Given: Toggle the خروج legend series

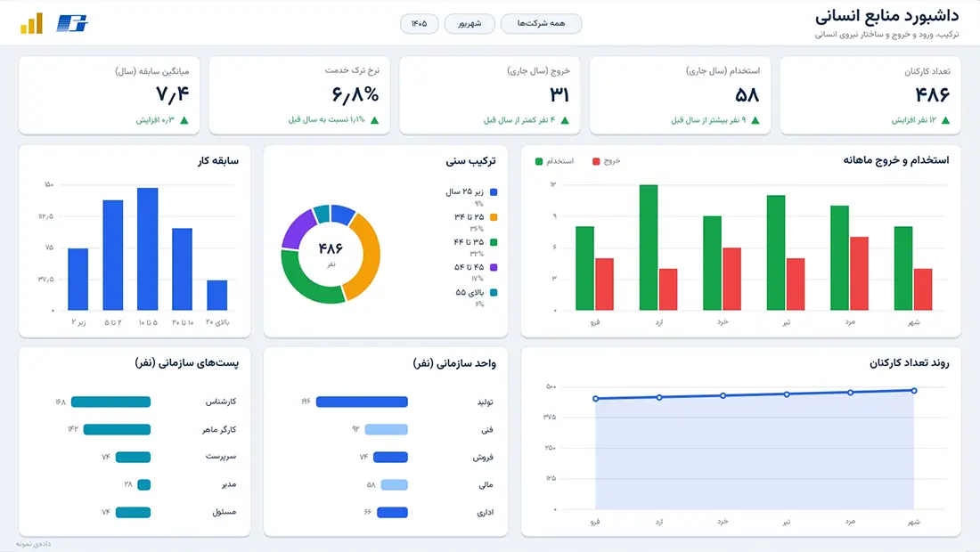Looking at the screenshot, I should [x=606, y=161].
